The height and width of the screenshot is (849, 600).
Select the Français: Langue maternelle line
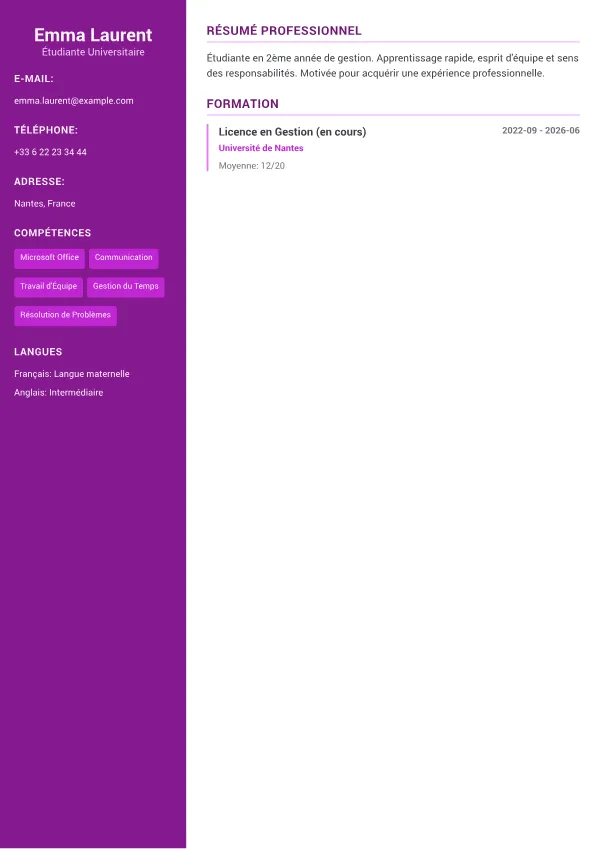[x=71, y=374]
